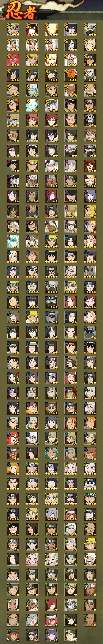This screenshot has width=103, height=644.
Task: Select white ringed-mask Tobi with S rank
Action: (90, 75)
